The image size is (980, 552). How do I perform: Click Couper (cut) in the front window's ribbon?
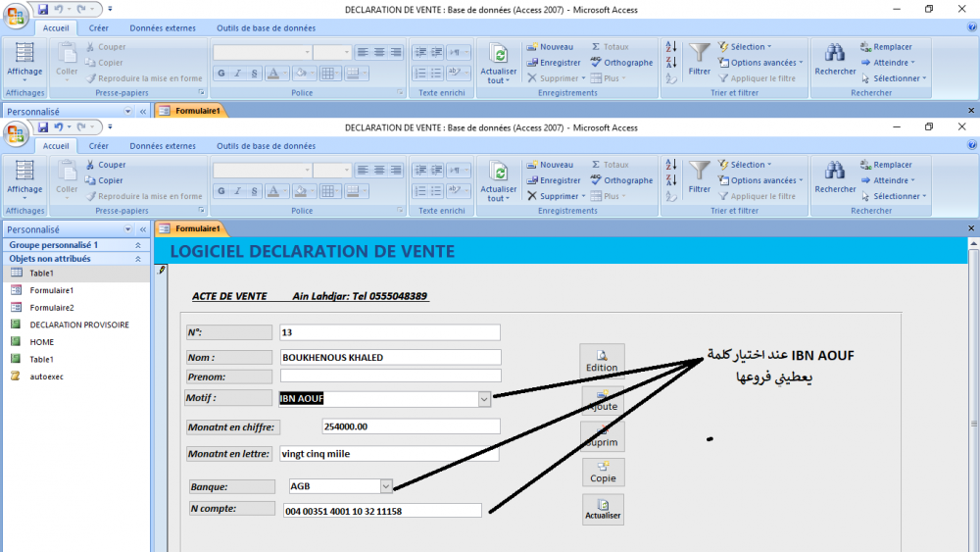(106, 165)
